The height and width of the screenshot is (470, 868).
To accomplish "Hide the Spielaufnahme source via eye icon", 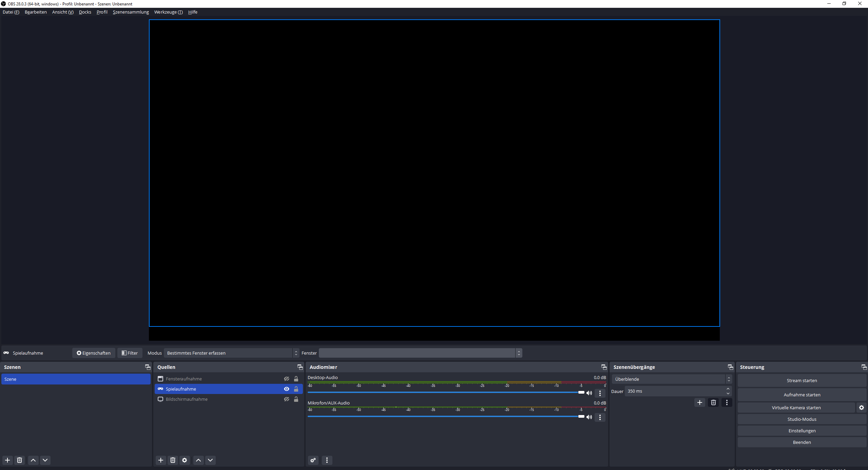I will (x=287, y=389).
